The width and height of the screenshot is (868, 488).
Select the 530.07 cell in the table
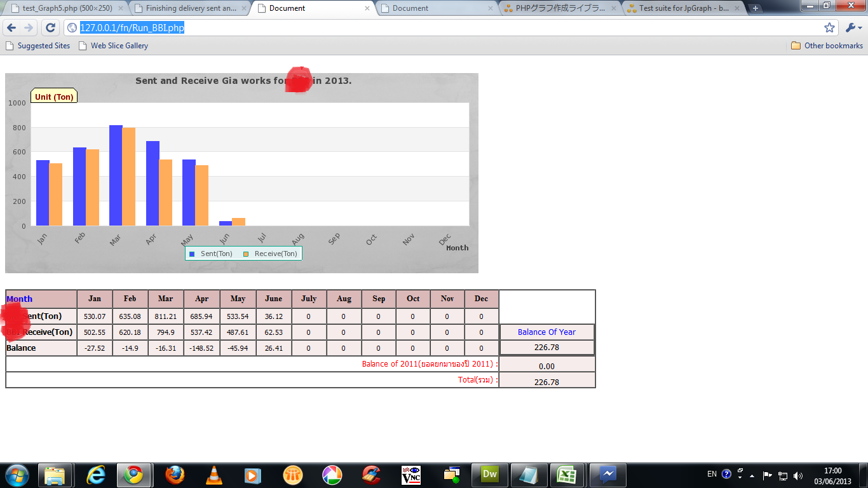click(95, 316)
